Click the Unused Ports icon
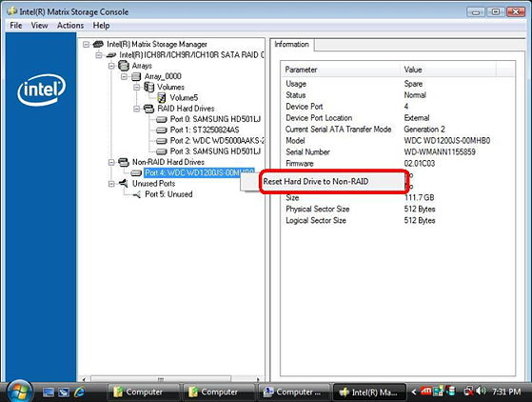532x402 pixels. pyautogui.click(x=123, y=184)
